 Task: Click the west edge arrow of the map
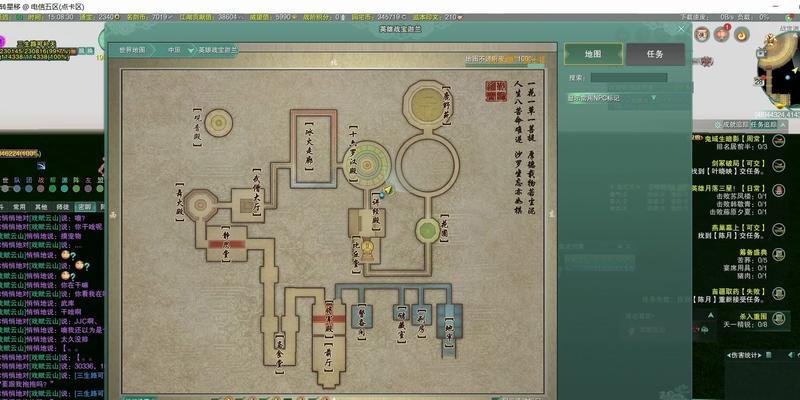(x=112, y=215)
